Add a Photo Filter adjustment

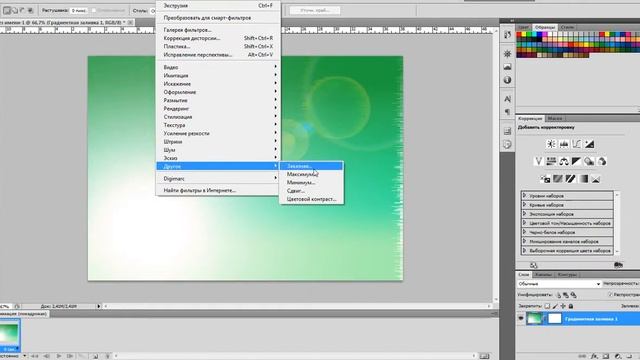pyautogui.click(x=589, y=162)
